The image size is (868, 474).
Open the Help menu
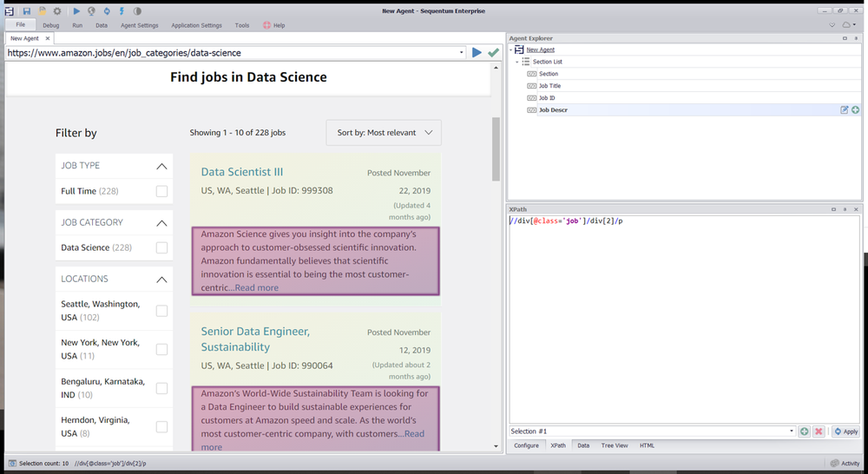274,25
